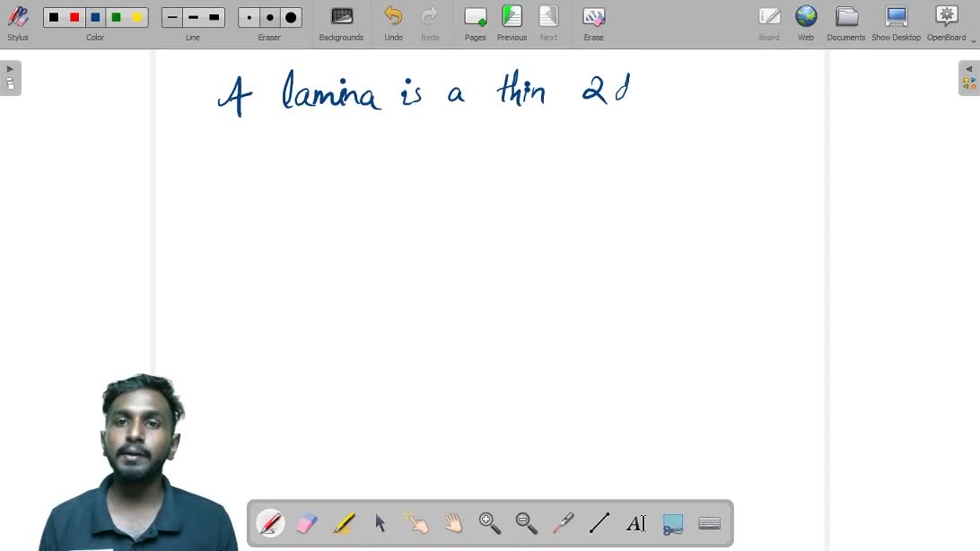Switch to Web mode

[806, 23]
